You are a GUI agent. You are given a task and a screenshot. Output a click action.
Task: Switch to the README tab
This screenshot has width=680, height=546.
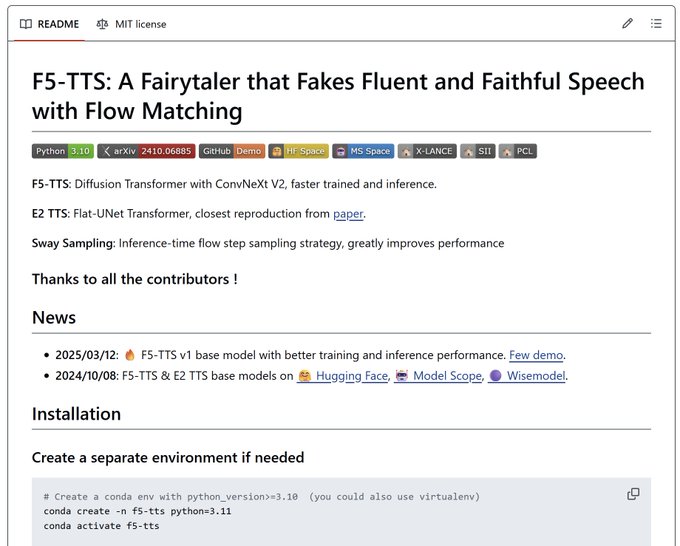[49, 24]
